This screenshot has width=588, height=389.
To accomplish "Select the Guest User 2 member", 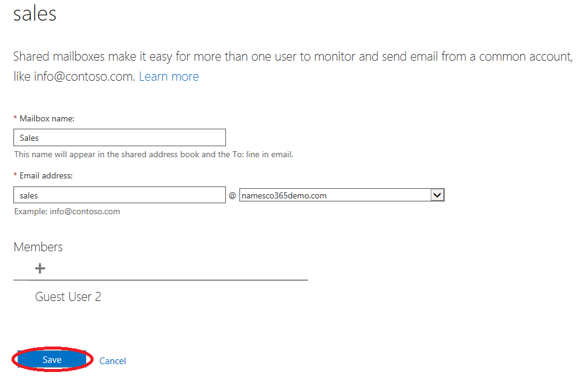I will (68, 297).
